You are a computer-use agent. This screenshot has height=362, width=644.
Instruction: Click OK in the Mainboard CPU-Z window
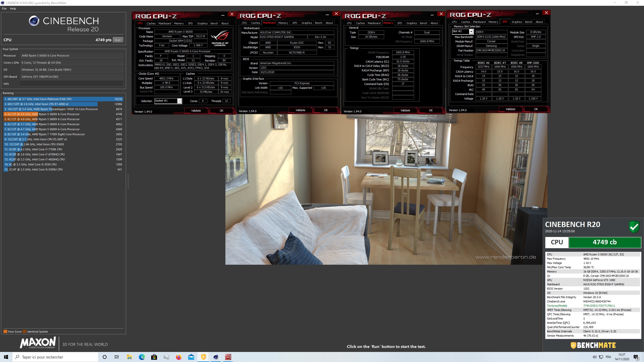point(326,110)
